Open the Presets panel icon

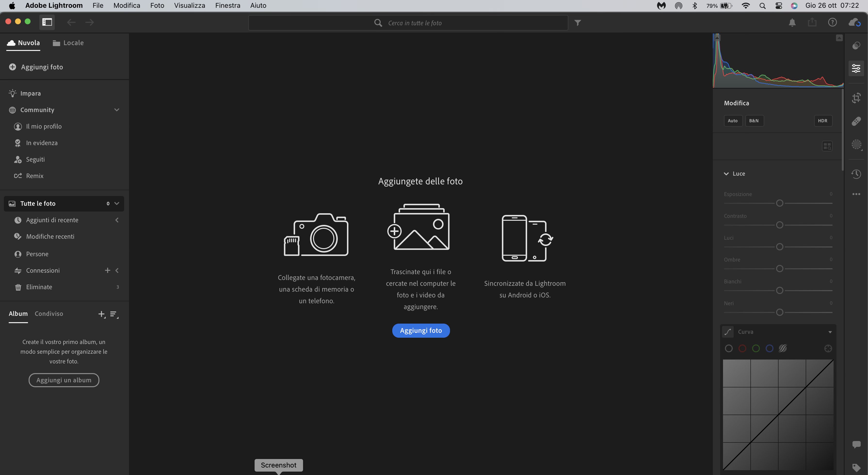(856, 46)
